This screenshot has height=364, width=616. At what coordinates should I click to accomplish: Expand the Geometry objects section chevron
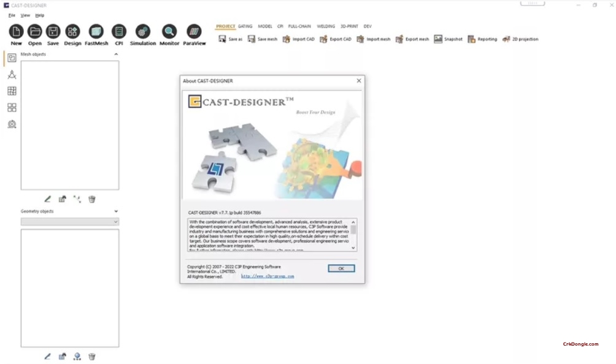click(x=116, y=211)
